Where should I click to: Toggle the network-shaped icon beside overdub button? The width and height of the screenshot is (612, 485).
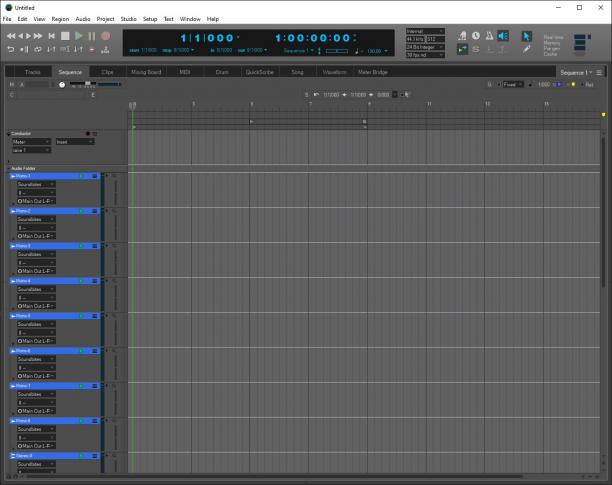click(105, 50)
